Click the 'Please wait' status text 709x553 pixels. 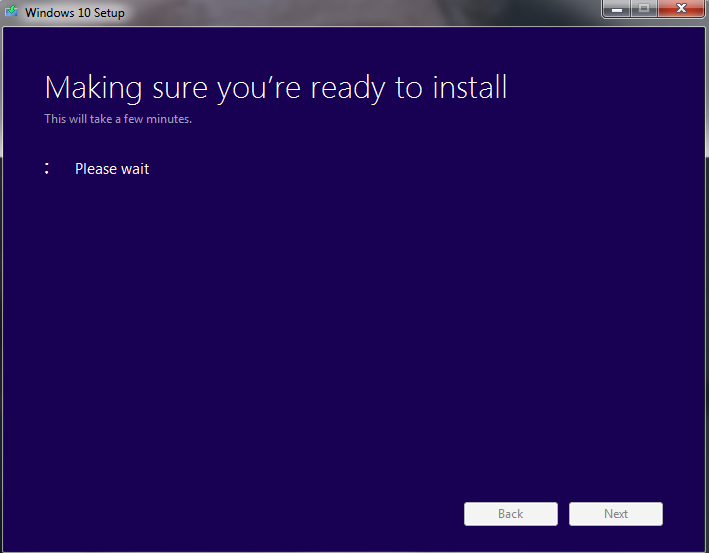(x=112, y=169)
